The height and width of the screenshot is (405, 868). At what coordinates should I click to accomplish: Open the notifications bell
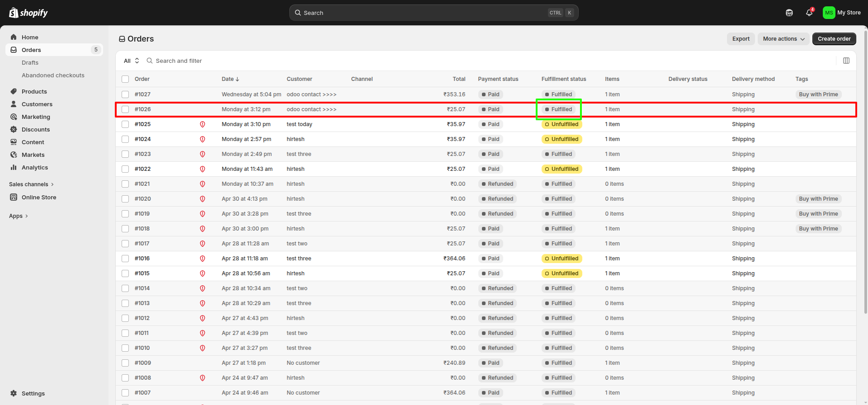[x=809, y=13]
